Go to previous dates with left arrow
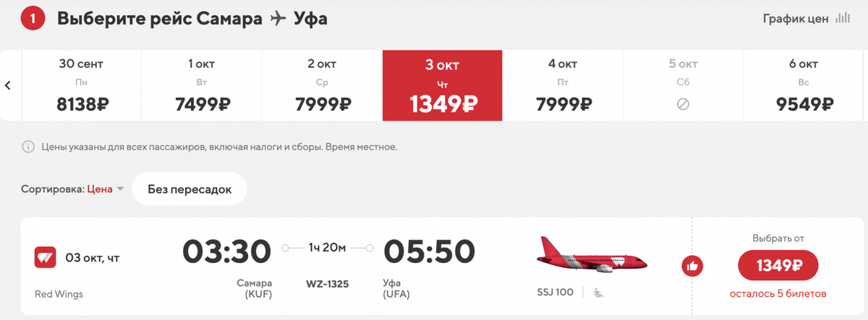 pyautogui.click(x=9, y=85)
